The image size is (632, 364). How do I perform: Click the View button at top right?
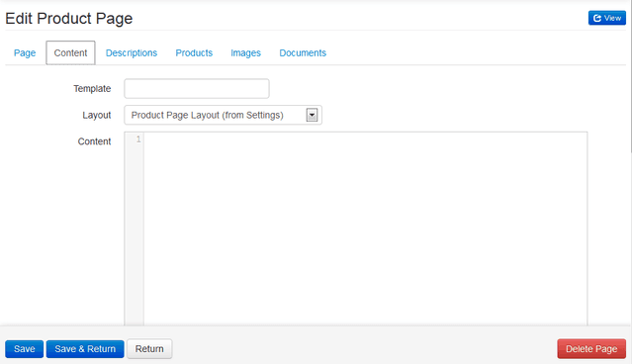coord(607,18)
